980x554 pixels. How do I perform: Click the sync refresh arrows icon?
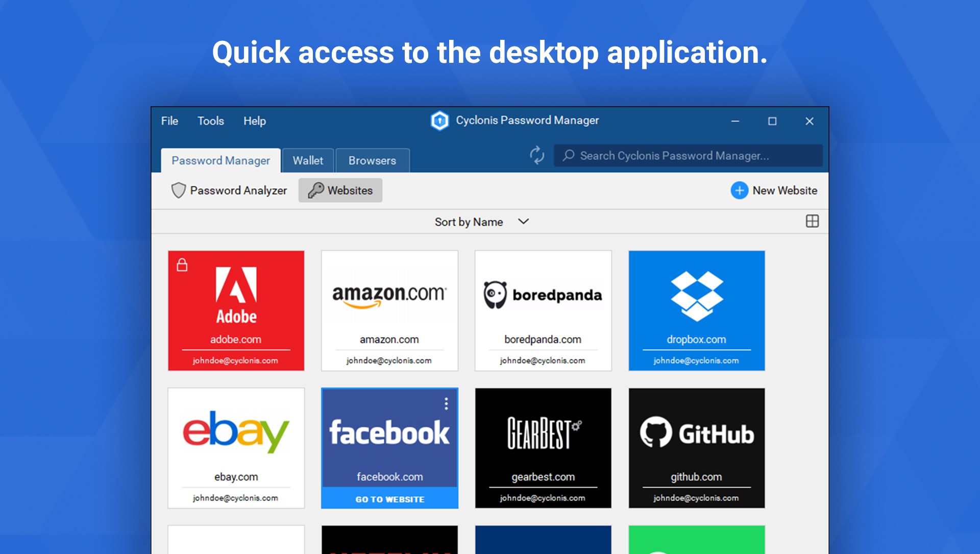click(x=536, y=155)
